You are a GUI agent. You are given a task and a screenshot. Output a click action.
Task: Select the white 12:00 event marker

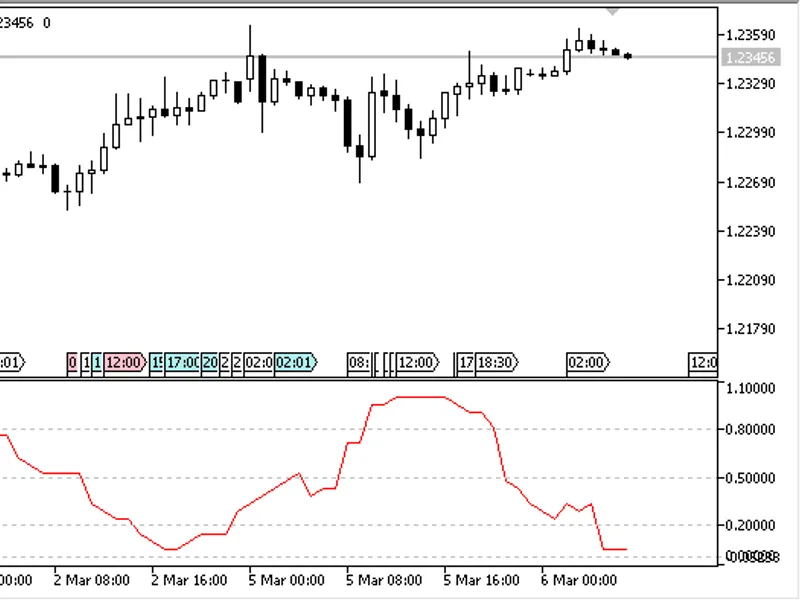coord(418,363)
